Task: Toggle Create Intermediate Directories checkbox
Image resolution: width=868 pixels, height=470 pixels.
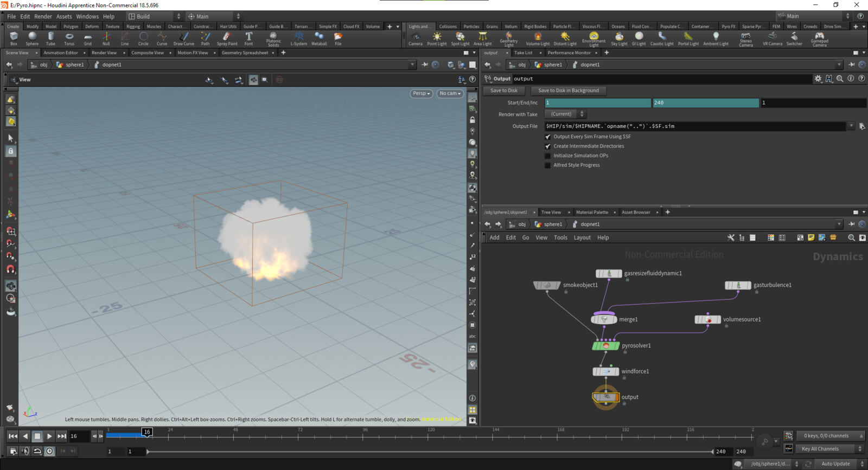Action: [548, 146]
